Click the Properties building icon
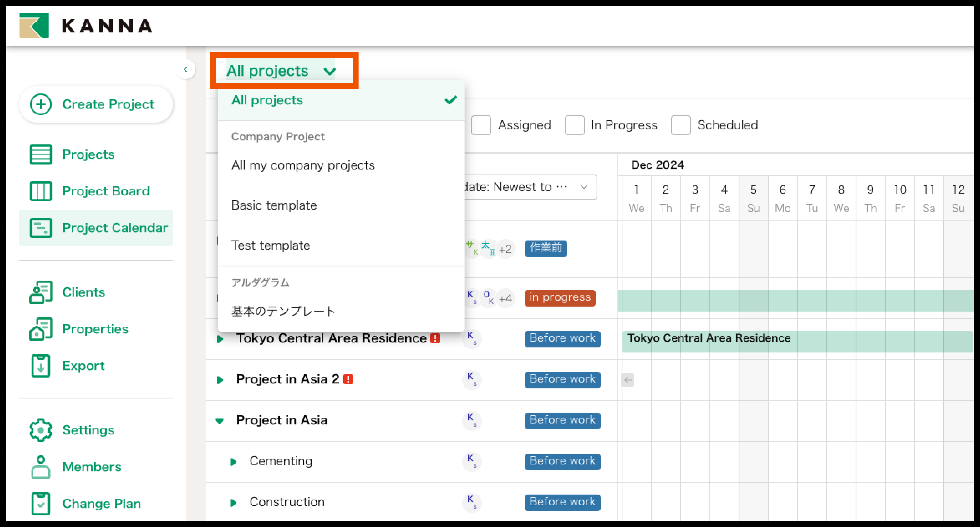The image size is (980, 527). click(40, 329)
